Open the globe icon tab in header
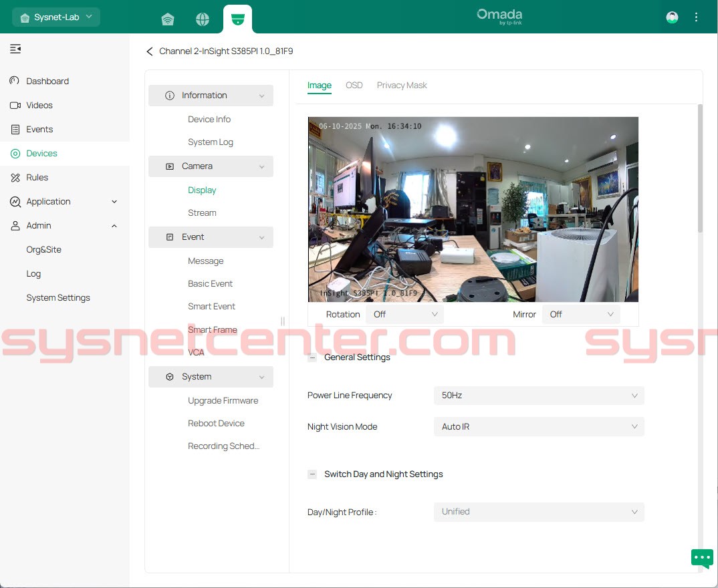This screenshot has height=588, width=718. 203,19
